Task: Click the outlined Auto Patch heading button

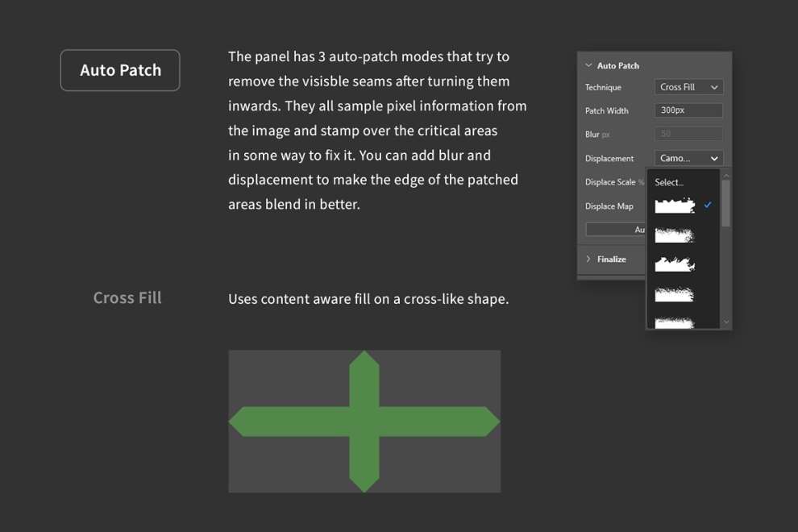Action: (x=120, y=70)
